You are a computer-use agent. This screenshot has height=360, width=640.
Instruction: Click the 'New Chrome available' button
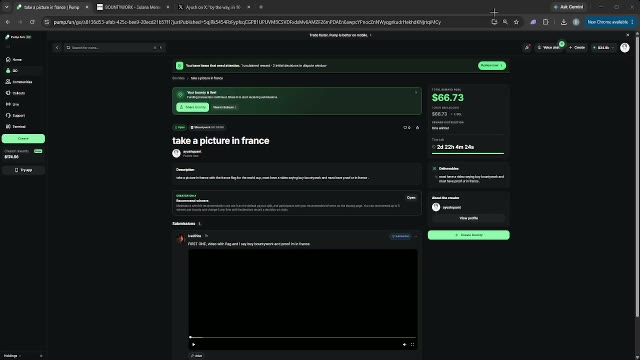[610, 22]
